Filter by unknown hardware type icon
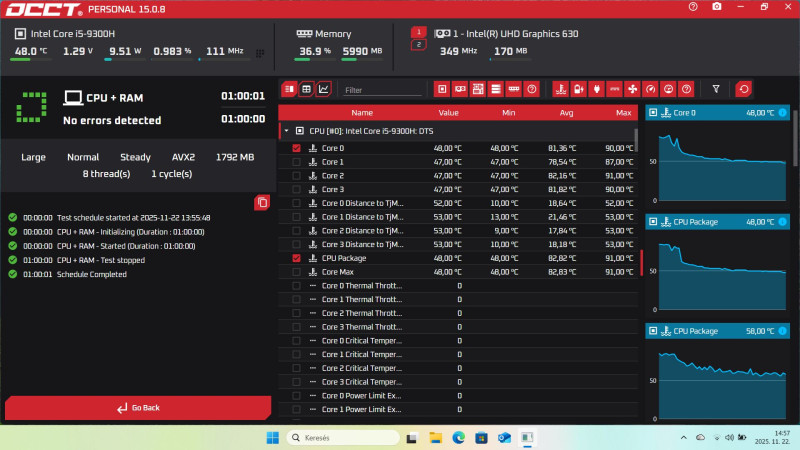800x450 pixels. click(532, 89)
